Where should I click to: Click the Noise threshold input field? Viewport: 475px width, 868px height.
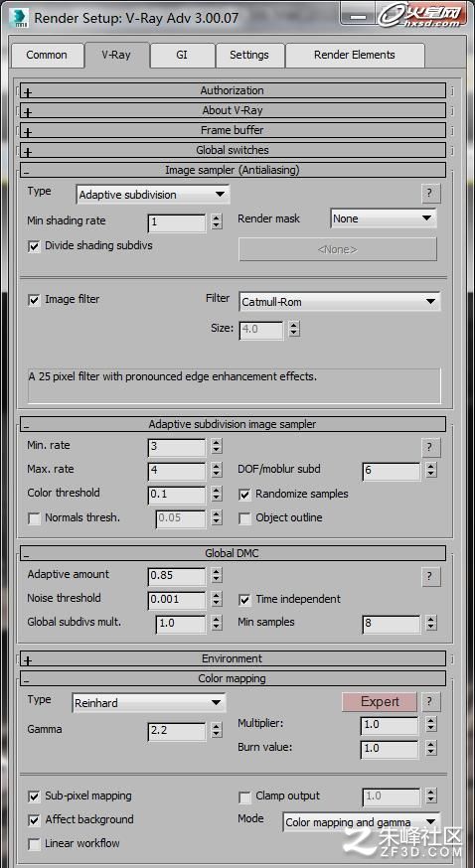coord(177,599)
